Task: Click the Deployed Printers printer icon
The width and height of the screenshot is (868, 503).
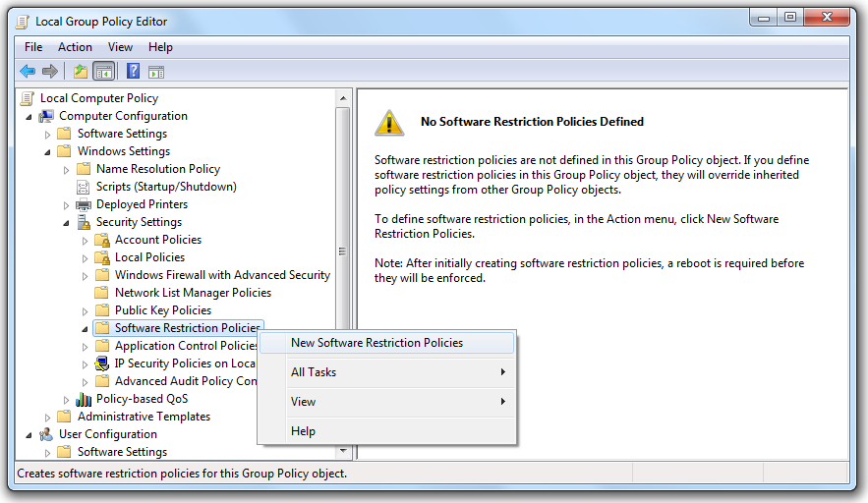Action: [83, 204]
